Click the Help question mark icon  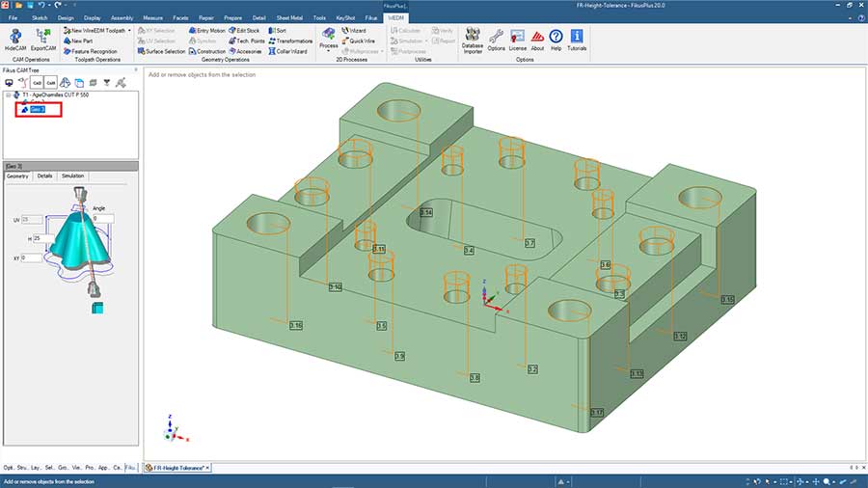point(556,37)
